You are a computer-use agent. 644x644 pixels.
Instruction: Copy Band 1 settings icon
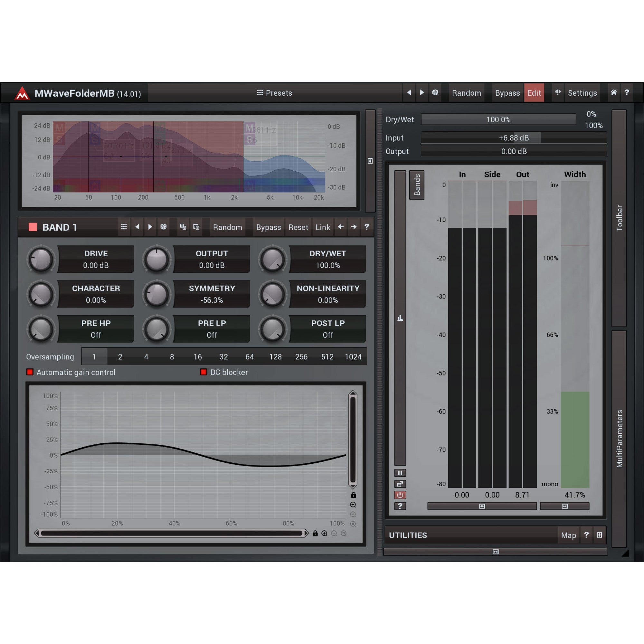183,227
